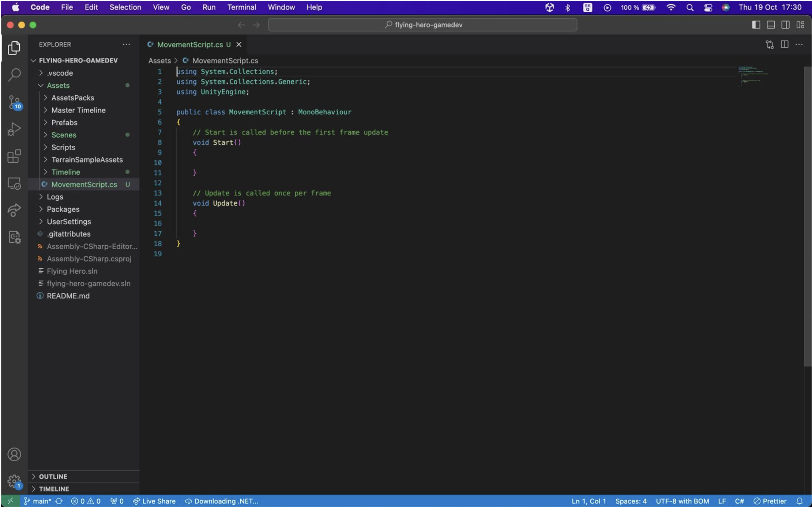This screenshot has width=812, height=508.
Task: Open Explorer views and more actions ellipsis
Action: pyautogui.click(x=126, y=44)
